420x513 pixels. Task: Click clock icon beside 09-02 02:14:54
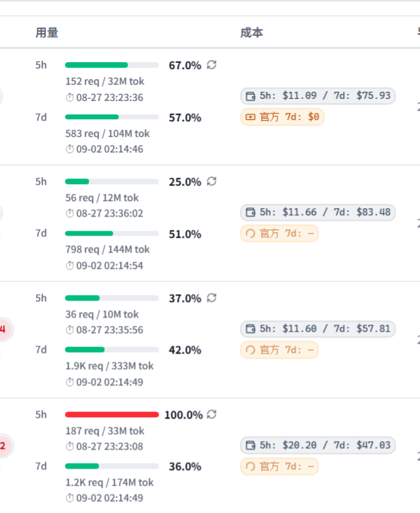point(69,265)
